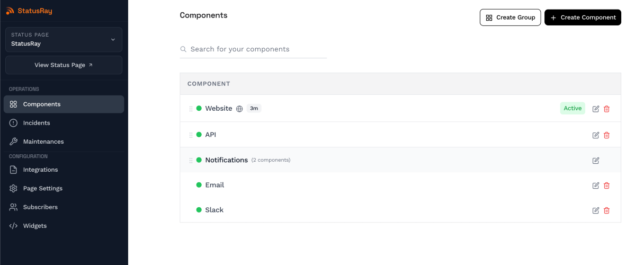Click the Create Group button
The height and width of the screenshot is (265, 644).
click(511, 17)
